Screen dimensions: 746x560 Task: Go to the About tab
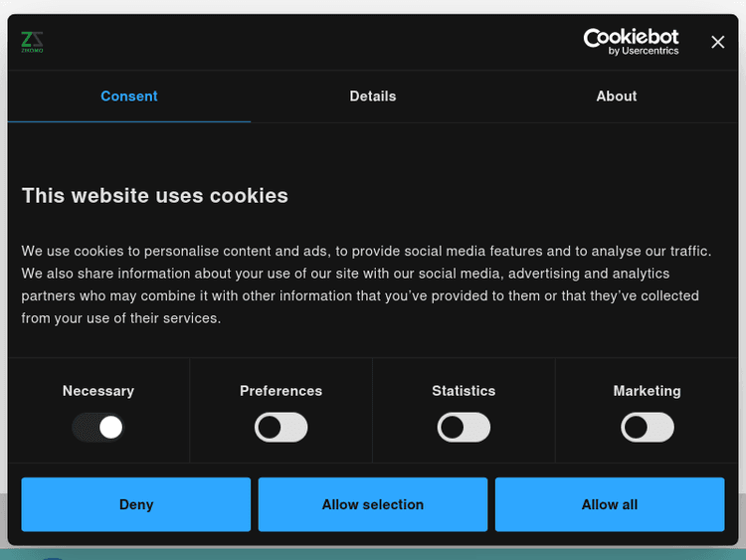coord(617,96)
